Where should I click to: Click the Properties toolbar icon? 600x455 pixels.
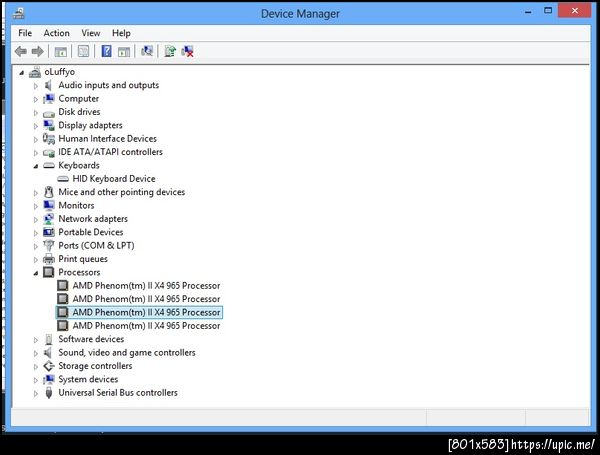tap(83, 51)
